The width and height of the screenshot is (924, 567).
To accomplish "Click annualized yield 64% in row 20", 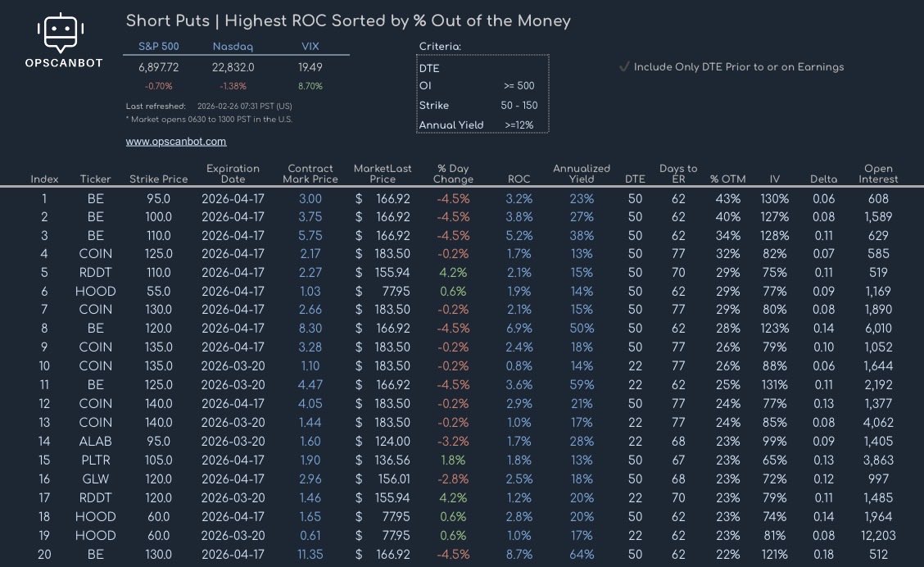I will [x=582, y=554].
